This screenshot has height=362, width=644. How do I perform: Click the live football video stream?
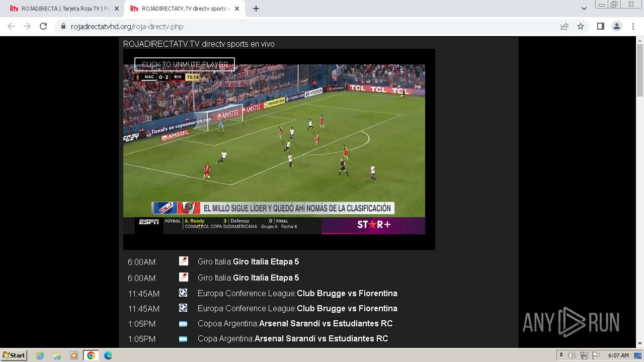click(x=274, y=149)
